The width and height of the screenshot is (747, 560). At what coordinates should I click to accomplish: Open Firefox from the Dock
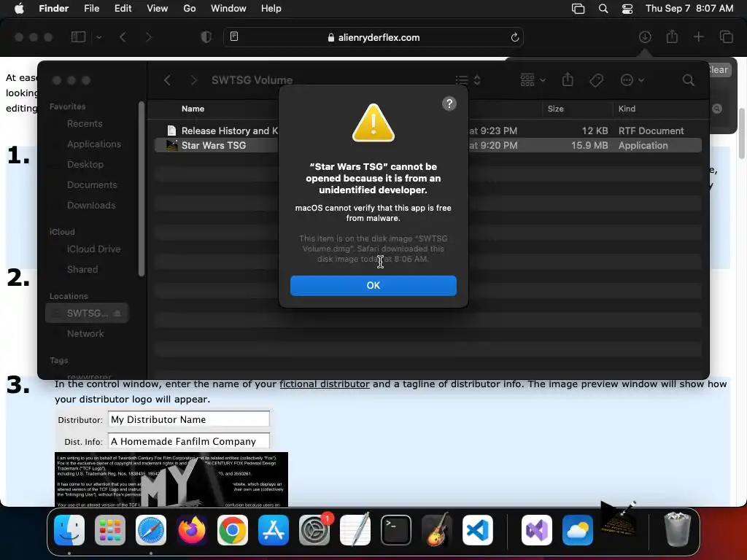click(192, 530)
